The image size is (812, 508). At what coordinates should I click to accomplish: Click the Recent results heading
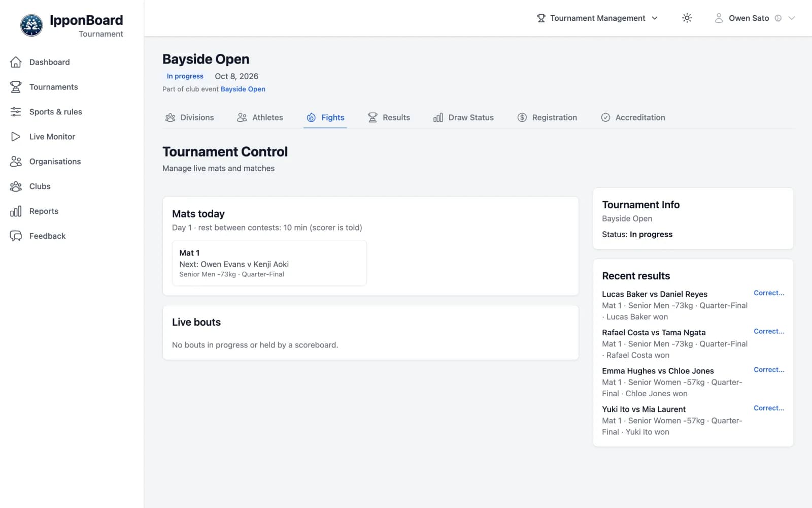coord(636,276)
